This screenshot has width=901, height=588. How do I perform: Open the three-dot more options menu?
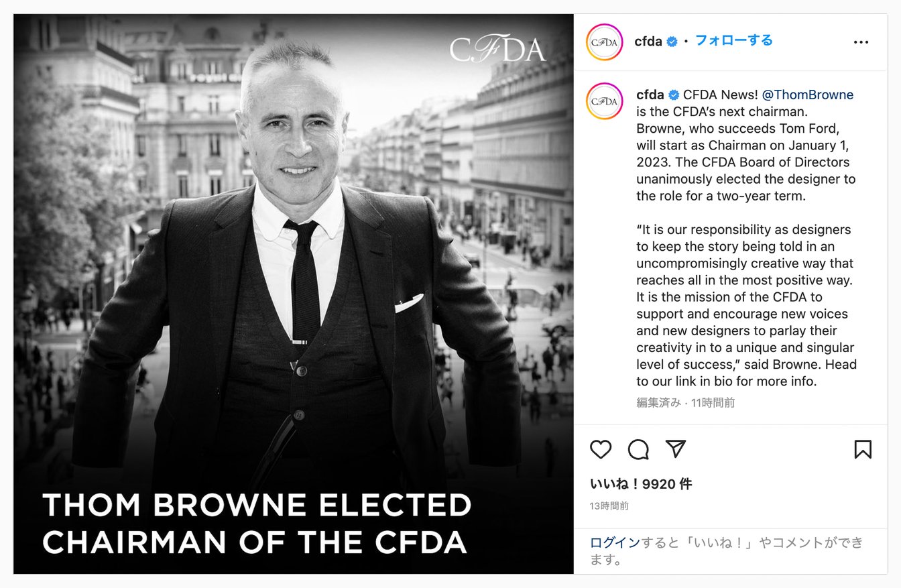(x=861, y=42)
